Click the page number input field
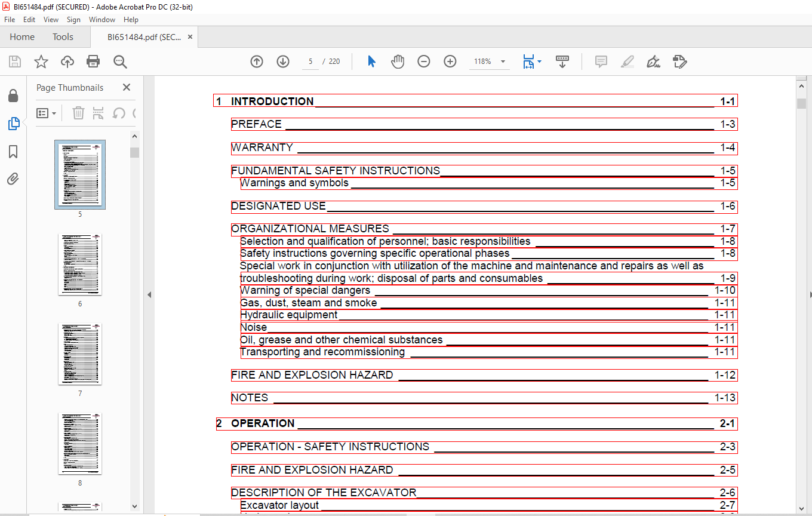This screenshot has height=516, width=812. (x=310, y=62)
